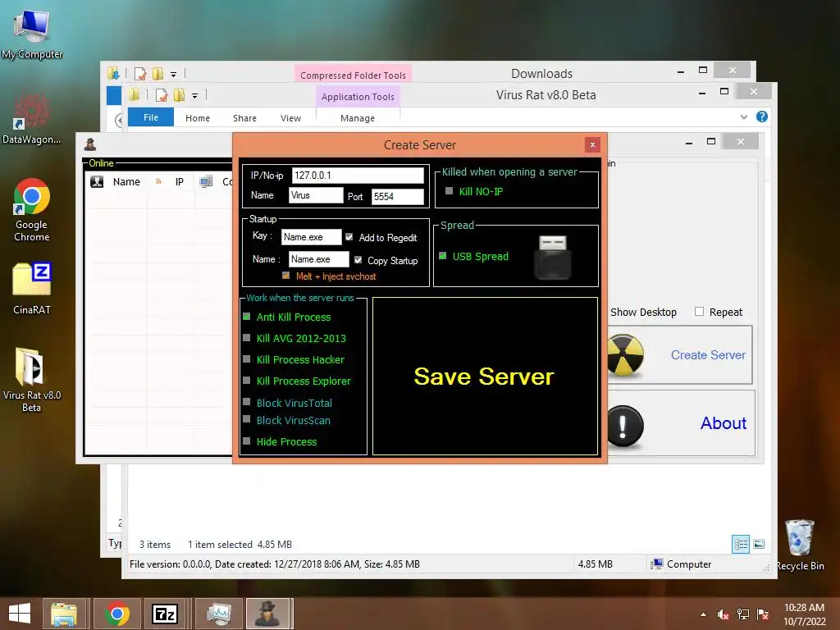Select the Compressed Folder Tools tab
Image resolution: width=840 pixels, height=630 pixels.
pyautogui.click(x=353, y=75)
